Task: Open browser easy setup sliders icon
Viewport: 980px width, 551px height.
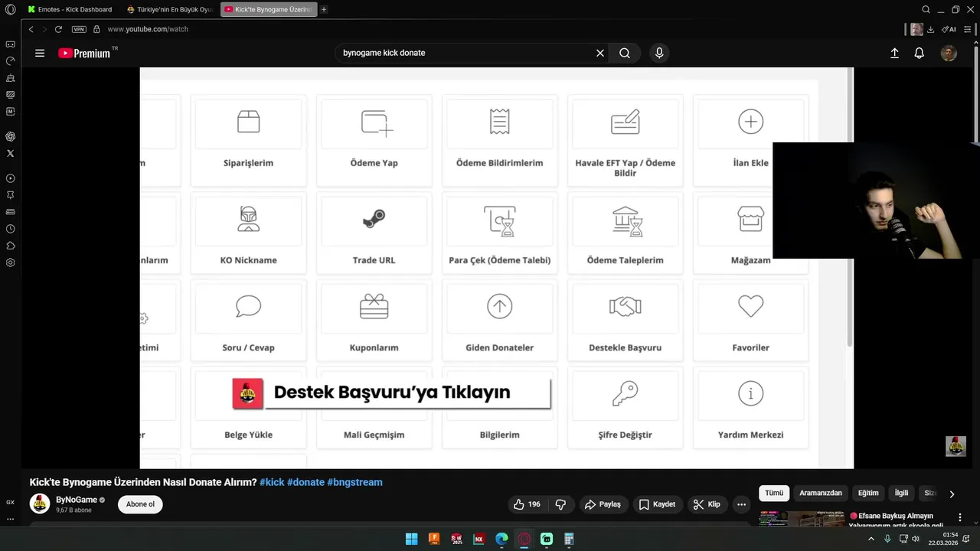Action: (x=966, y=29)
